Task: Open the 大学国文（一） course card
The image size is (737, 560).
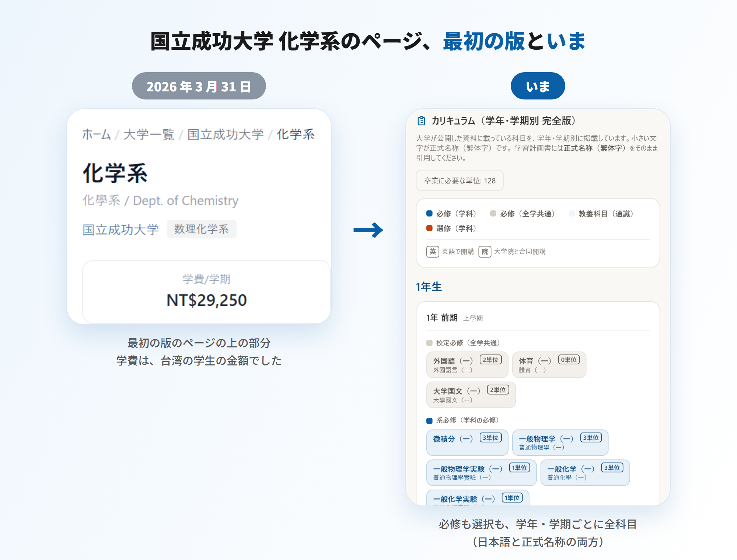Action: 471,395
